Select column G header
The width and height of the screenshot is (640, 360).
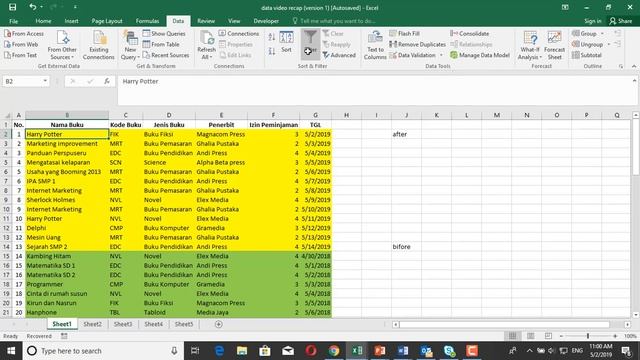(316, 115)
